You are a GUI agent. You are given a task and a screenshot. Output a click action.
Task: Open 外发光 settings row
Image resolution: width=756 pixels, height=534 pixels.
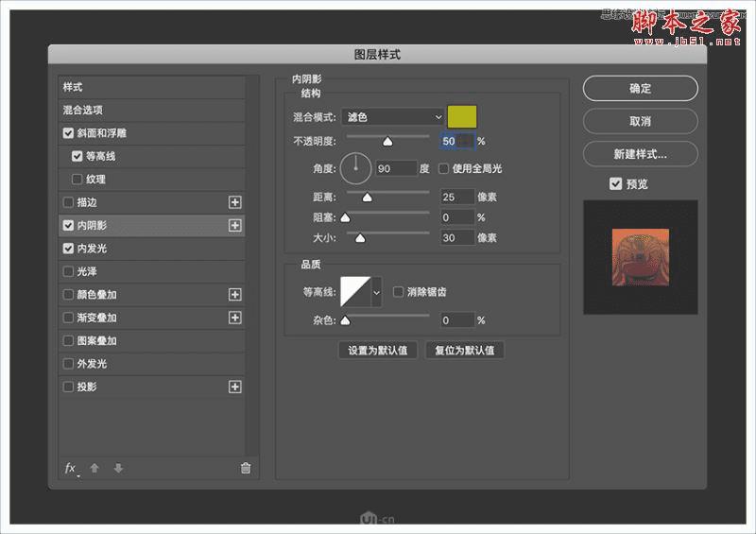(151, 364)
